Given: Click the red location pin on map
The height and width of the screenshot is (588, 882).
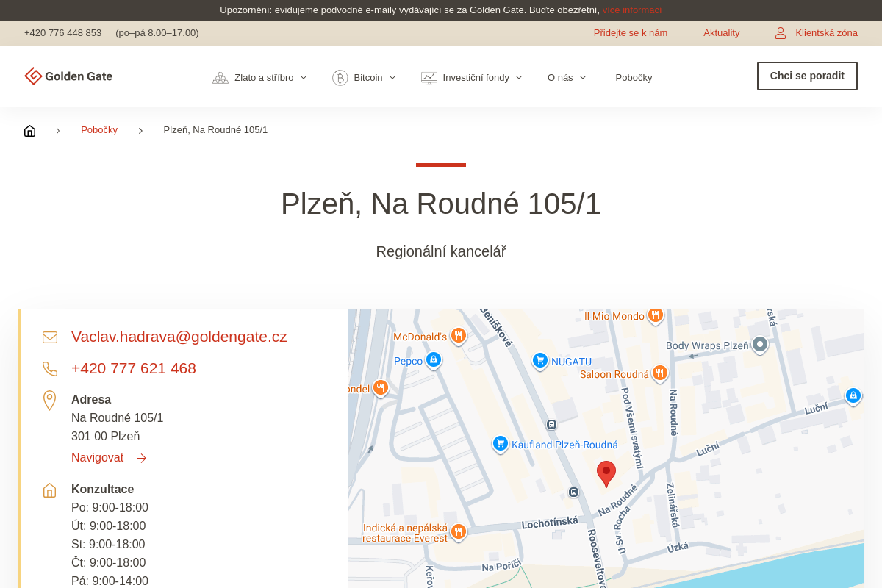Looking at the screenshot, I should (606, 473).
